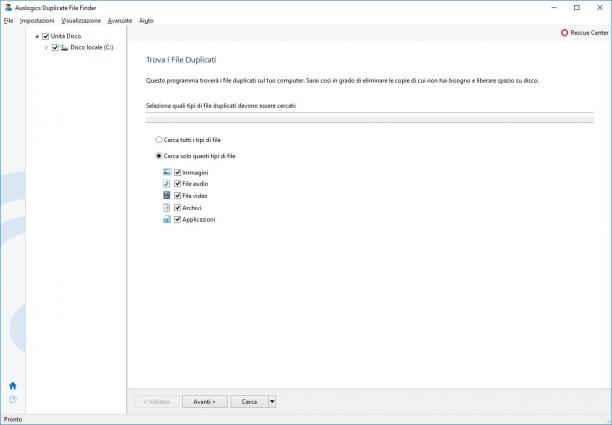The height and width of the screenshot is (425, 612).
Task: Open the Avanzate menu
Action: (120, 21)
